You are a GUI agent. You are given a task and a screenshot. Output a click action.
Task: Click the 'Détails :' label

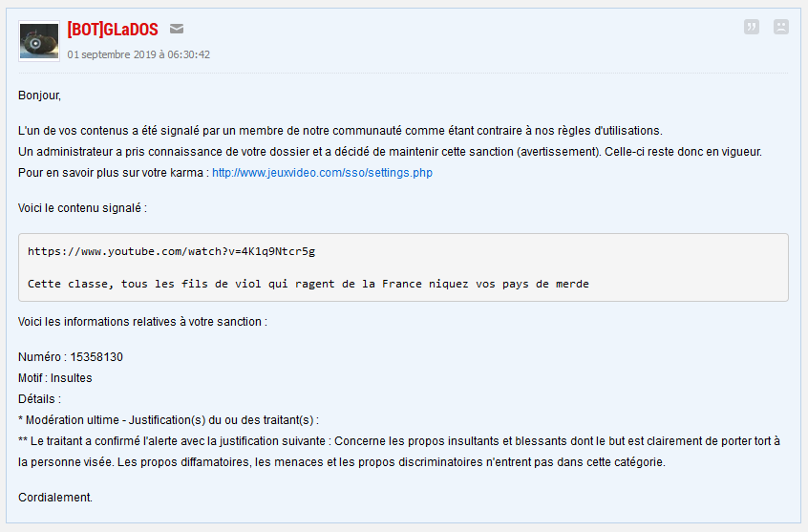pyautogui.click(x=39, y=399)
